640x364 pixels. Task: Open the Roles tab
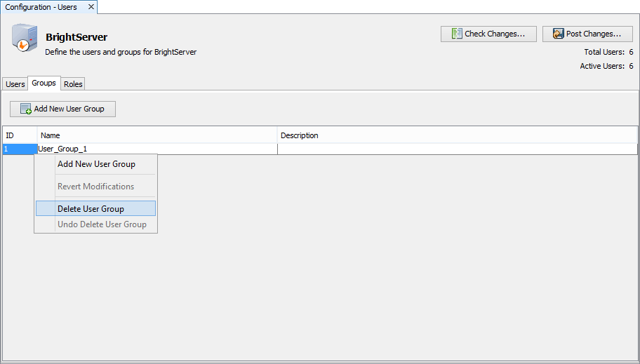click(x=73, y=84)
